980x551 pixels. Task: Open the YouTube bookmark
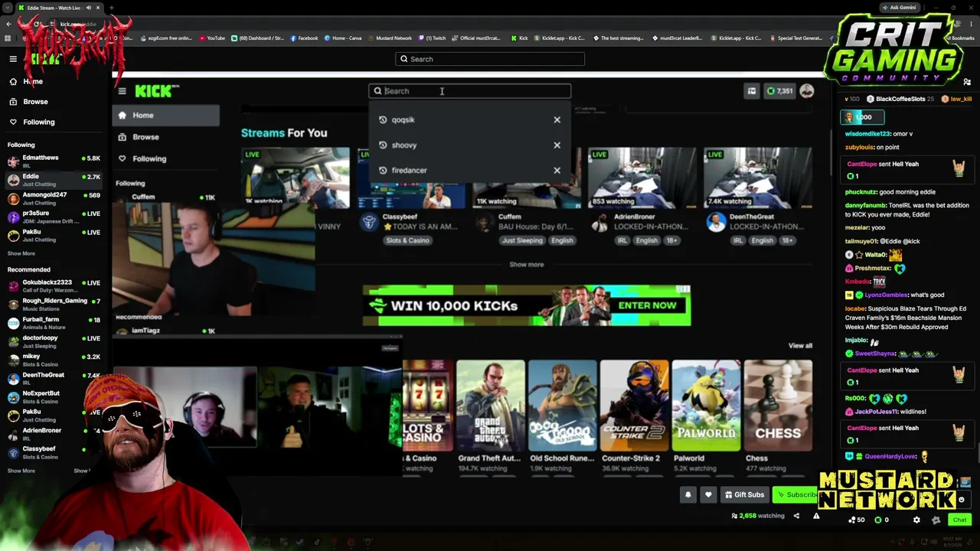(212, 38)
